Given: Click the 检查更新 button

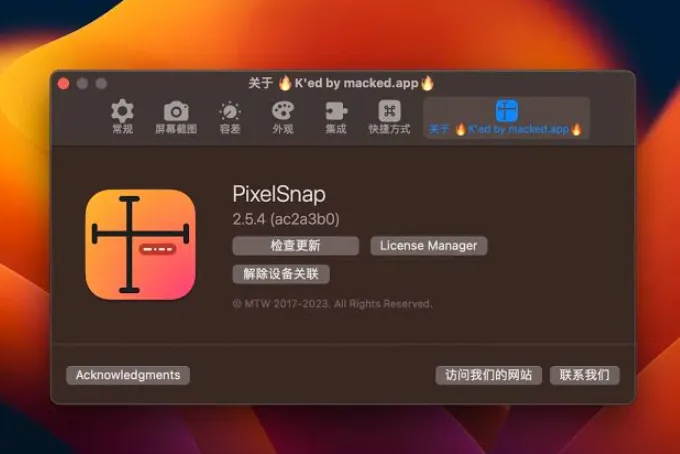Looking at the screenshot, I should click(295, 246).
